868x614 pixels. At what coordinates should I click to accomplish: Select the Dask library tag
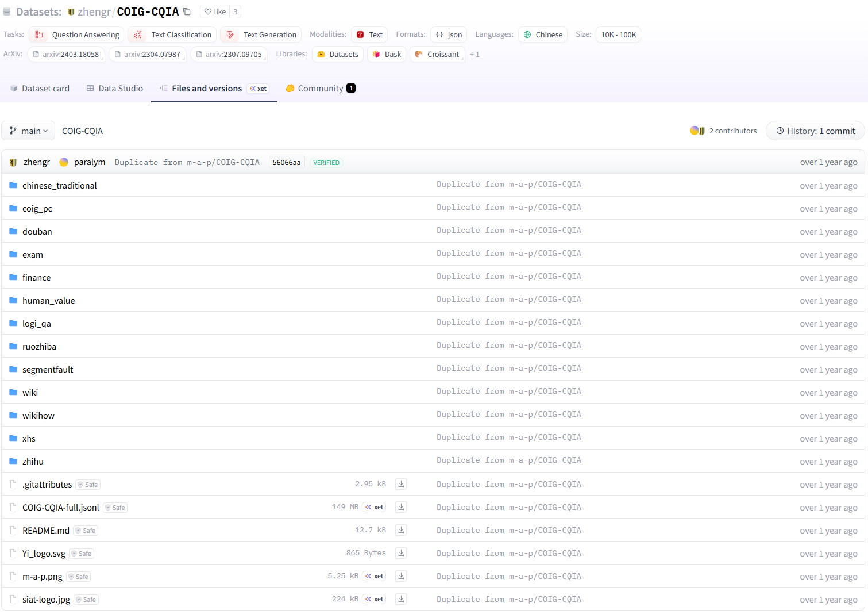pyautogui.click(x=387, y=54)
